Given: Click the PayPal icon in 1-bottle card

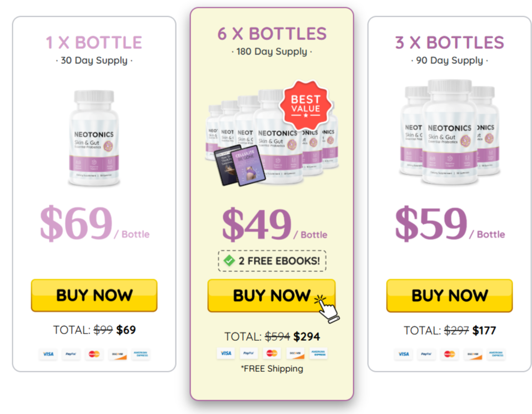Looking at the screenshot, I should [71, 354].
